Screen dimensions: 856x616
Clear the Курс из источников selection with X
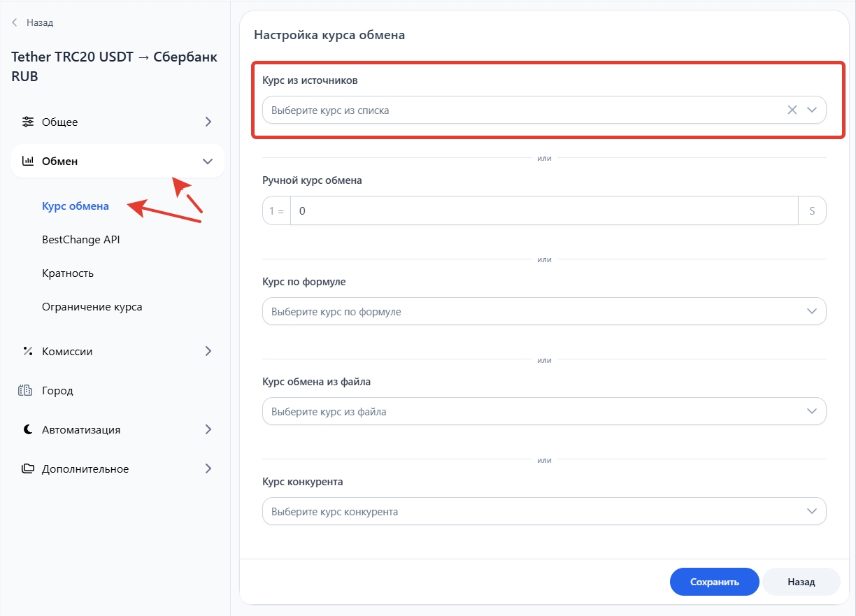[x=792, y=110]
